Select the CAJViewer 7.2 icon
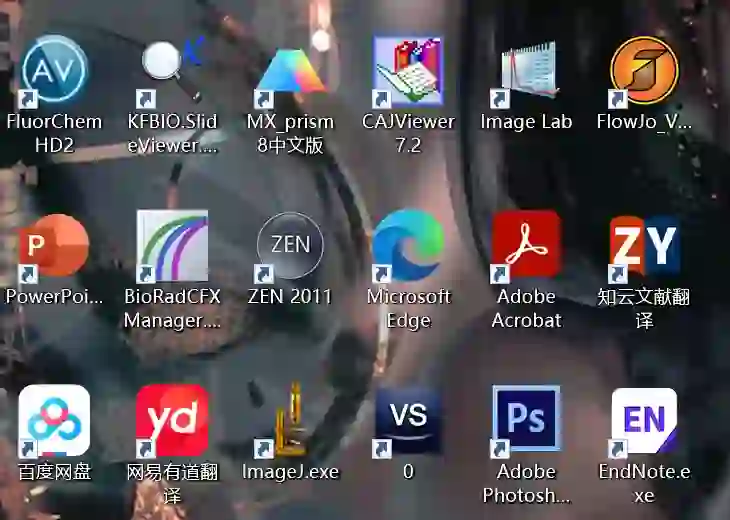Screen dimensions: 730x520 (408, 71)
